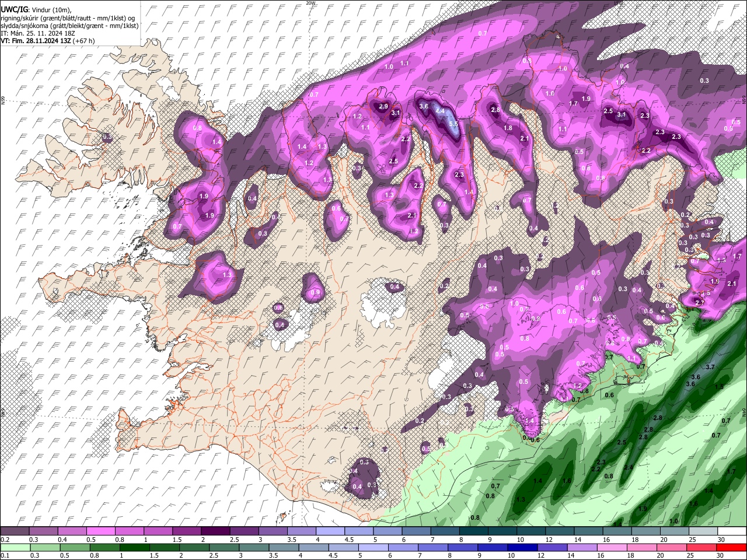Pick the lower scale swatch between 0.1 and 0.3
The height and width of the screenshot is (560, 747).
15,547
